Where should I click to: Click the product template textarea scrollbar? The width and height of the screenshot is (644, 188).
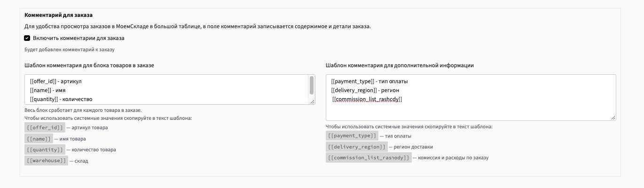(311, 85)
